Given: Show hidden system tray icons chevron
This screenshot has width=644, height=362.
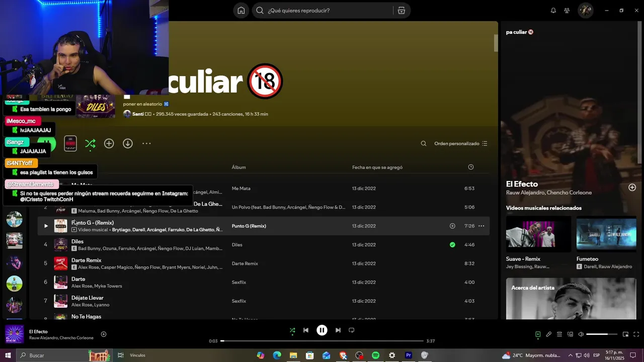Looking at the screenshot, I should 570,355.
